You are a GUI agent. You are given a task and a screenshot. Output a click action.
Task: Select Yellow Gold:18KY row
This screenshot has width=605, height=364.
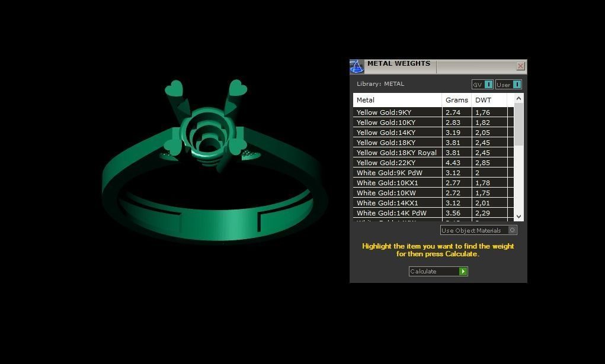point(433,142)
